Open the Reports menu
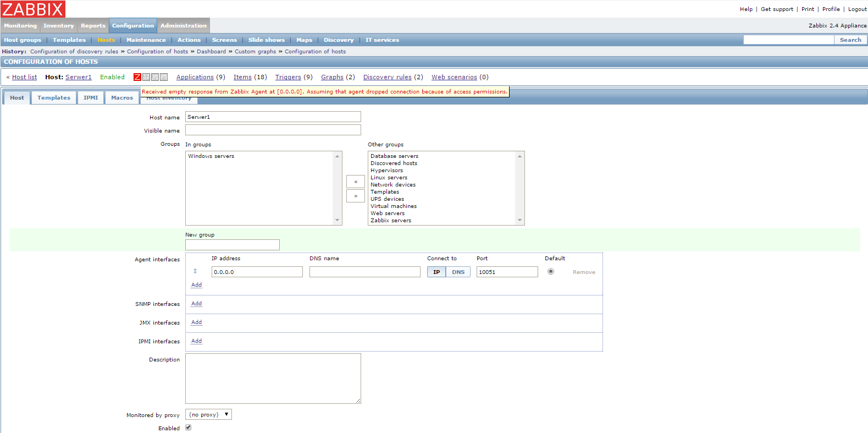868x433 pixels. point(93,26)
